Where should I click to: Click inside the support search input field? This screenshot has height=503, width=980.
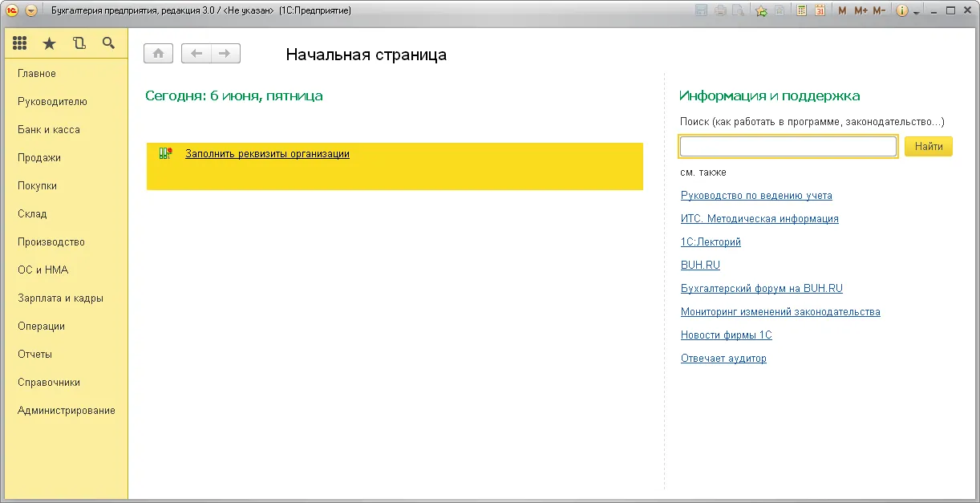click(788, 146)
